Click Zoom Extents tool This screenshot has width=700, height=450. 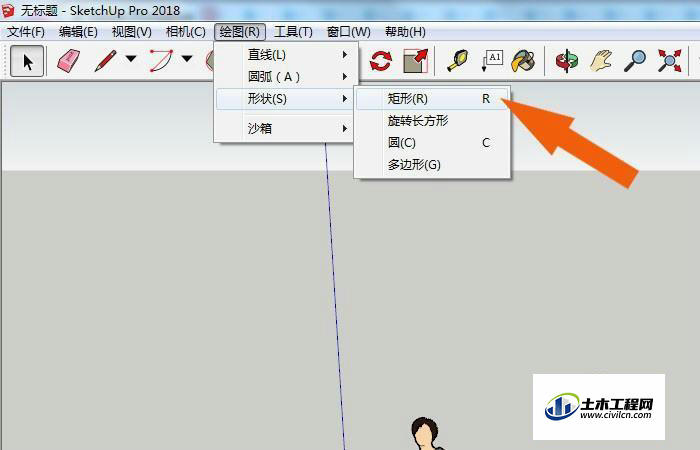tap(669, 61)
